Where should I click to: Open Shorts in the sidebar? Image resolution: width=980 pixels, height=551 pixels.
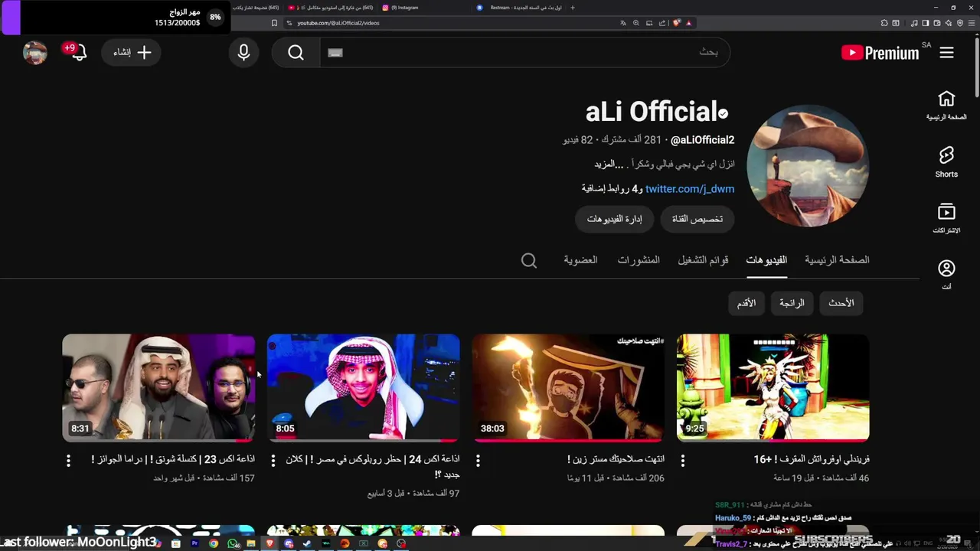[x=946, y=161]
